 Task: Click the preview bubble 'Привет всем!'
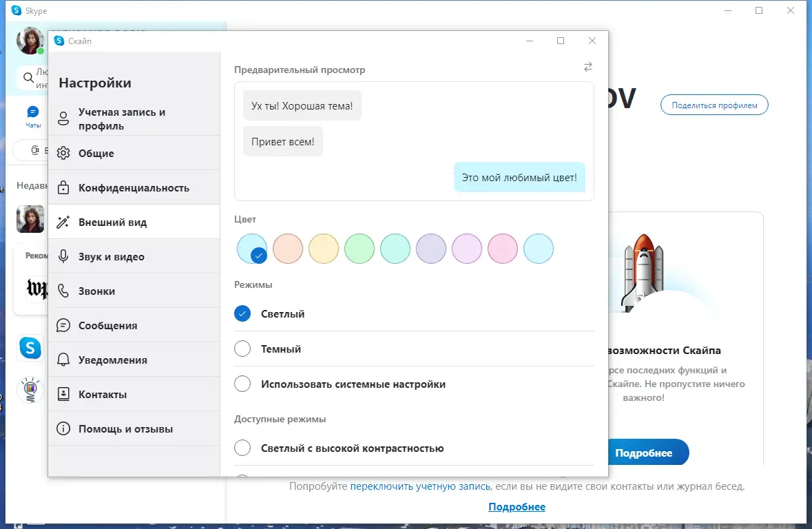[x=283, y=141]
